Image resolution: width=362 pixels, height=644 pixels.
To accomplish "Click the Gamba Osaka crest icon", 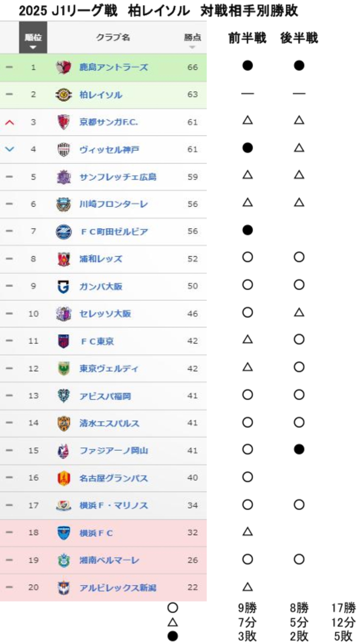I will point(63,286).
